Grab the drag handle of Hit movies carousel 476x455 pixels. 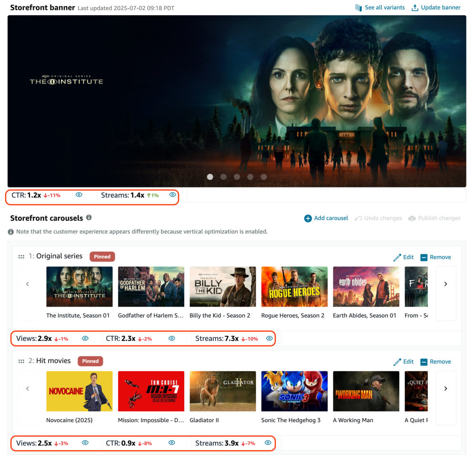[x=21, y=361]
